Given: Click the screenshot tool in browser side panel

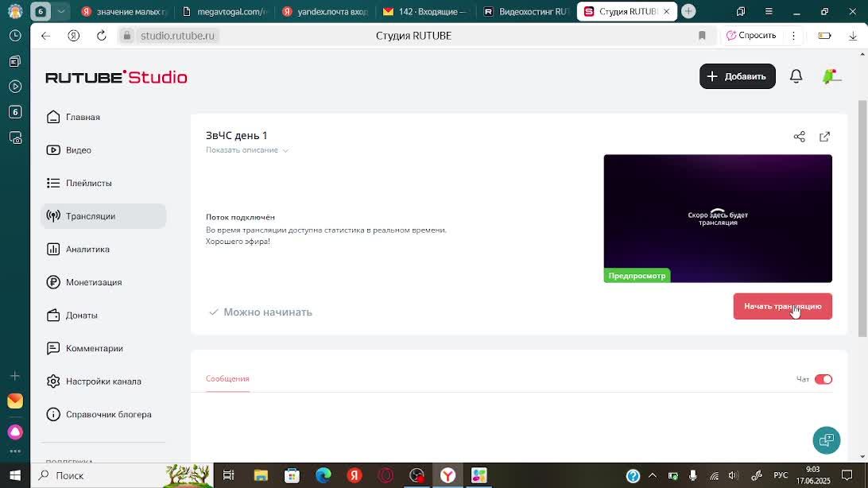Looking at the screenshot, I should [x=15, y=137].
